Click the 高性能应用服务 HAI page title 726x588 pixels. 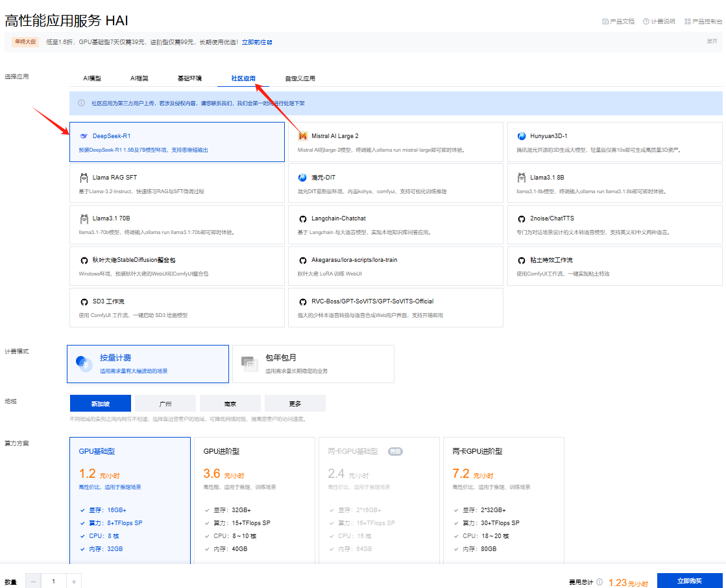[66, 20]
